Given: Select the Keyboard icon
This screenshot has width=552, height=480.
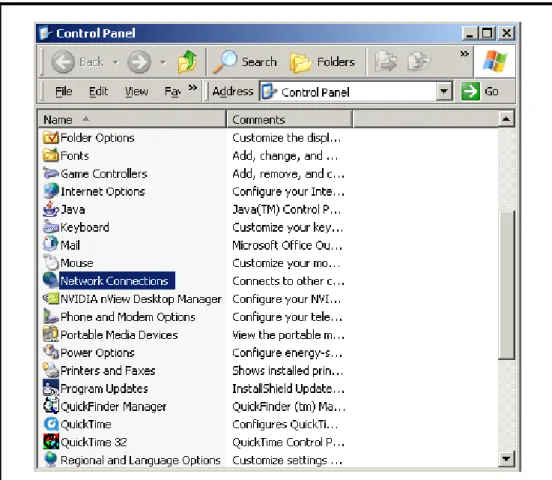Looking at the screenshot, I should [x=51, y=227].
